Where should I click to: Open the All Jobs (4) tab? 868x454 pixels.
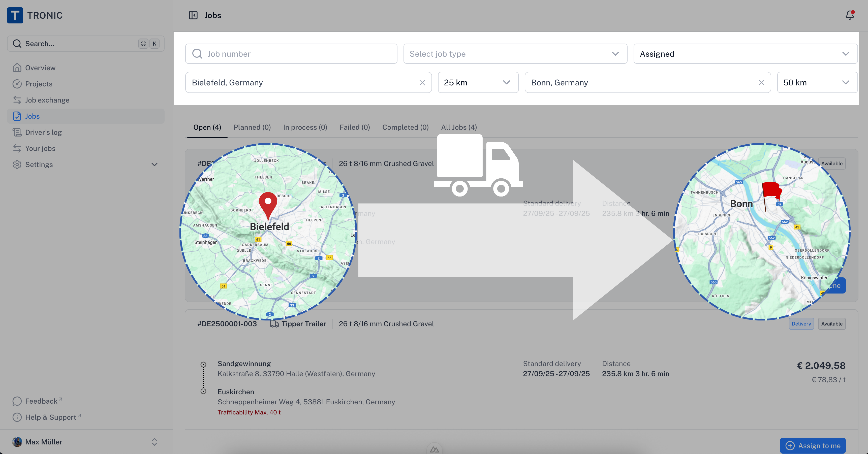pyautogui.click(x=459, y=127)
